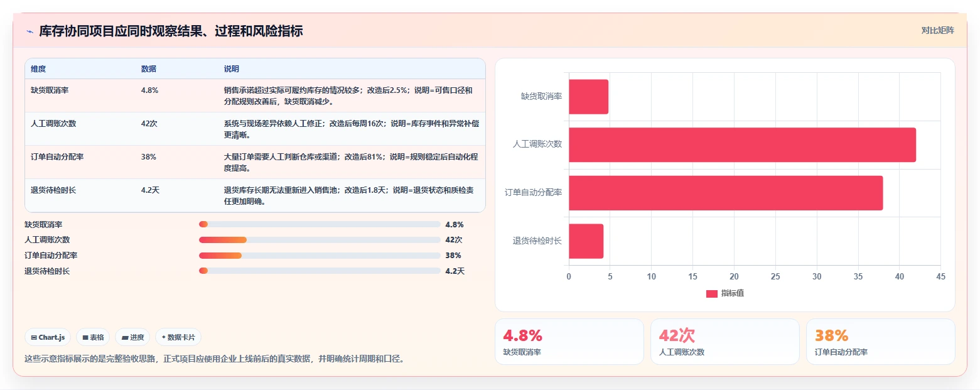Screen dimensions: 980x390
Task: Click 缺货取消率 in the table row
Action: point(50,90)
